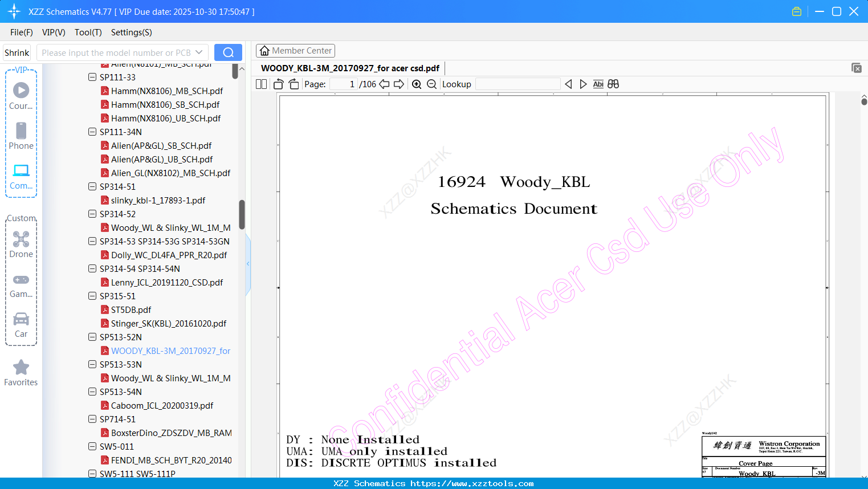Open slinky_kbl-1_17893-1.pdf
The height and width of the screenshot is (489, 868).
(158, 200)
